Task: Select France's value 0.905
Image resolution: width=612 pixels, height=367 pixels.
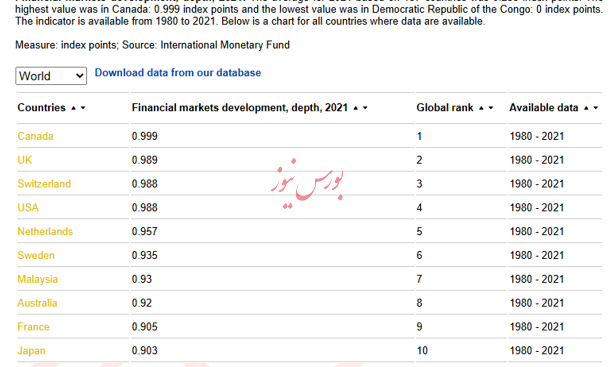Action: click(144, 327)
